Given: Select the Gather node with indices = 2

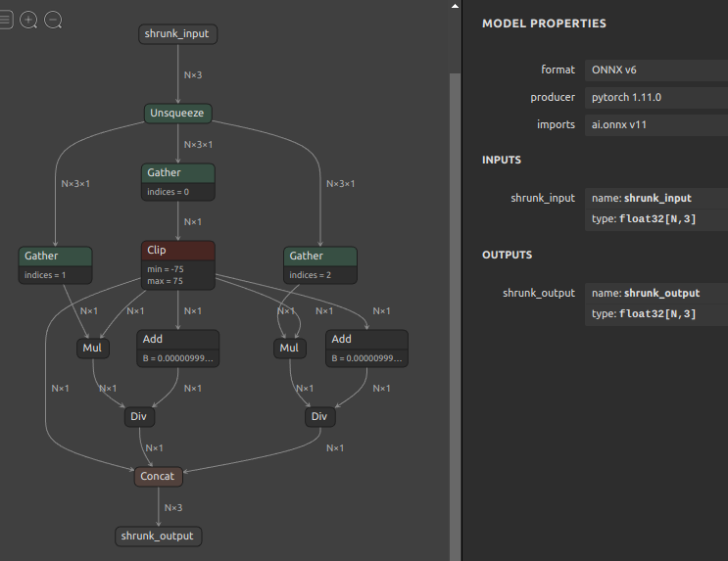Looking at the screenshot, I should 320,265.
